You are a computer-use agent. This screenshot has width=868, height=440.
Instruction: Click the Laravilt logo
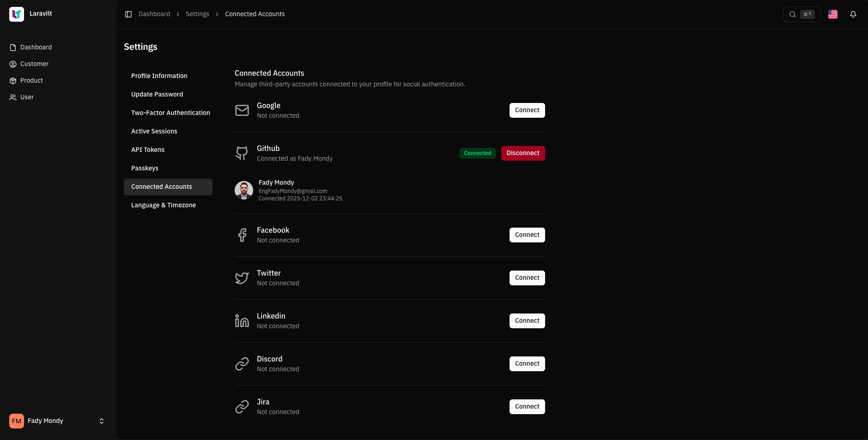pos(17,14)
